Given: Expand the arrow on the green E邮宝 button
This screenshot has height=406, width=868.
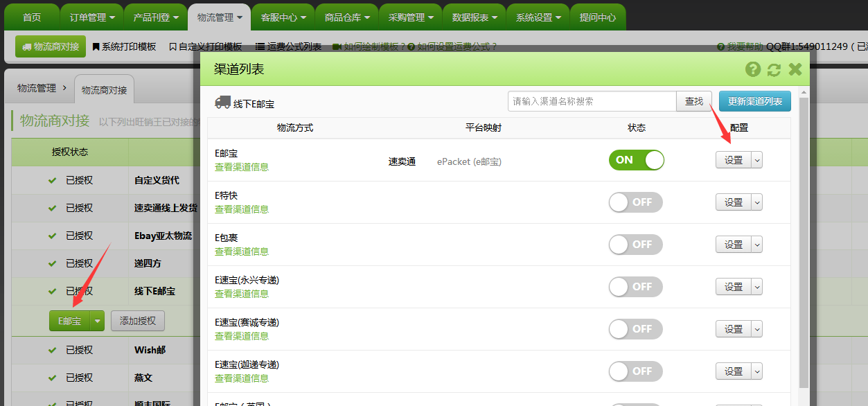Looking at the screenshot, I should pyautogui.click(x=98, y=321).
